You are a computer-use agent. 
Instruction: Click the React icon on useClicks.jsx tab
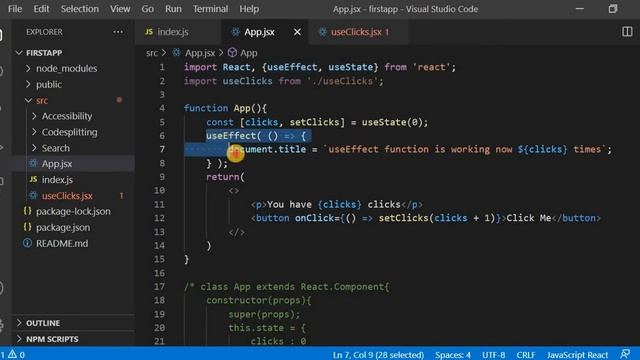click(x=322, y=31)
